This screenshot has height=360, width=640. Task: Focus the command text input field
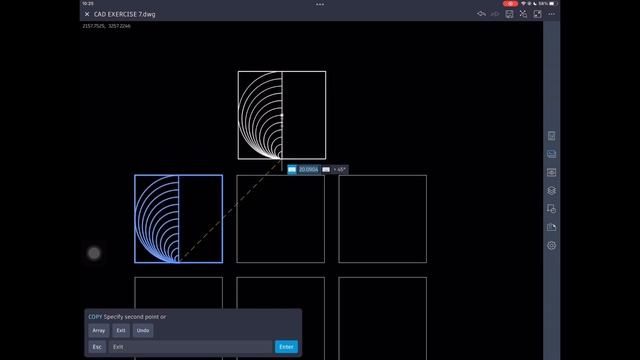tap(191, 347)
